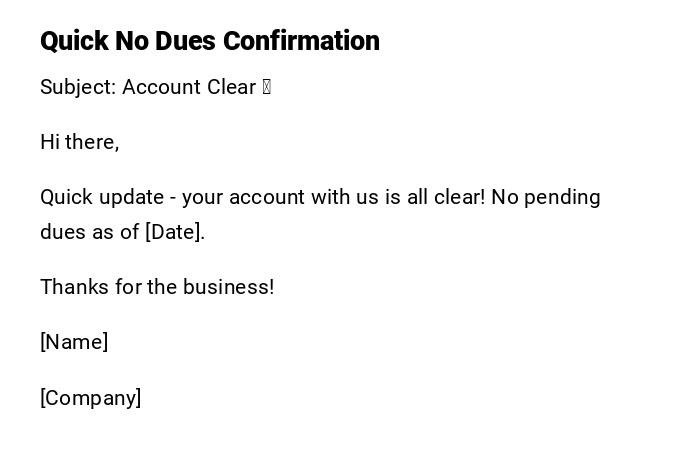Click the missing emoji glyph after Account Clear
Screen dimensions: 700x460
click(266, 87)
